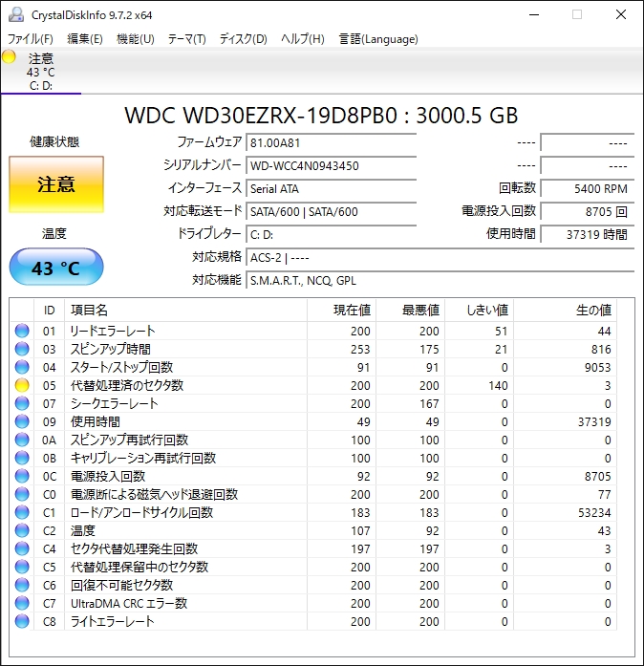Click raw value 53234 in ロード/アンロード row
Screen dimensions: 644x666
[594, 513]
